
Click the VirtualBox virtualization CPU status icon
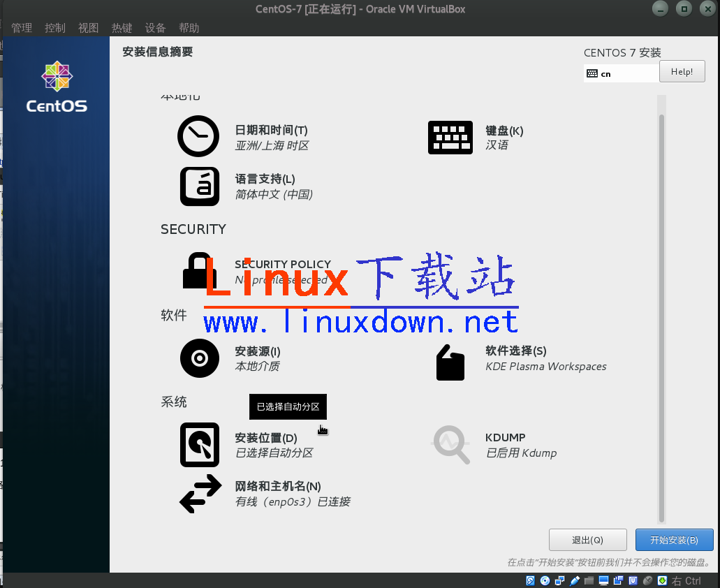633,580
